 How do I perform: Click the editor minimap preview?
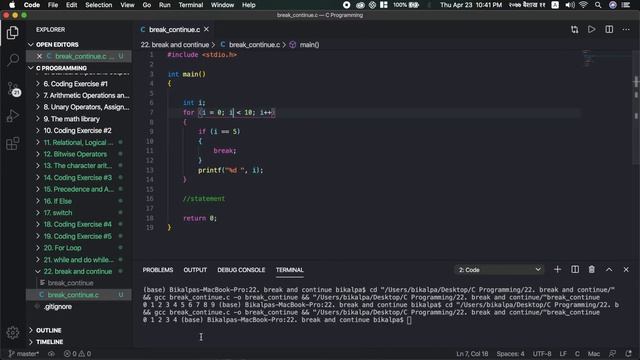pyautogui.click(x=606, y=59)
